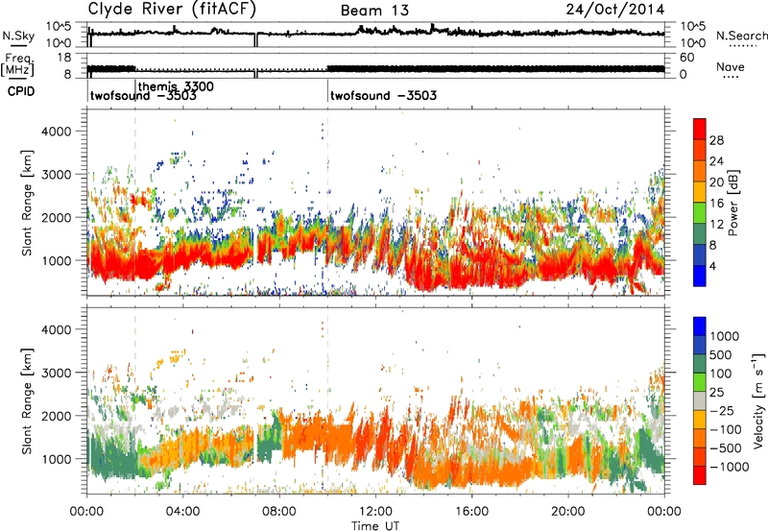This screenshot has height=532, width=768.
Task: Click the "500" tick on Velocity colorbar
Action: click(721, 354)
